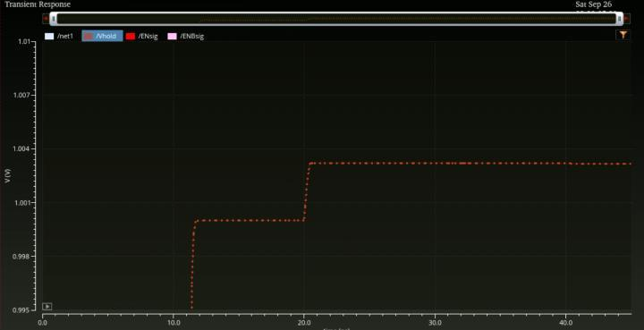Click the middle of the zoom overview bar
This screenshot has width=644, height=330.
click(x=336, y=19)
